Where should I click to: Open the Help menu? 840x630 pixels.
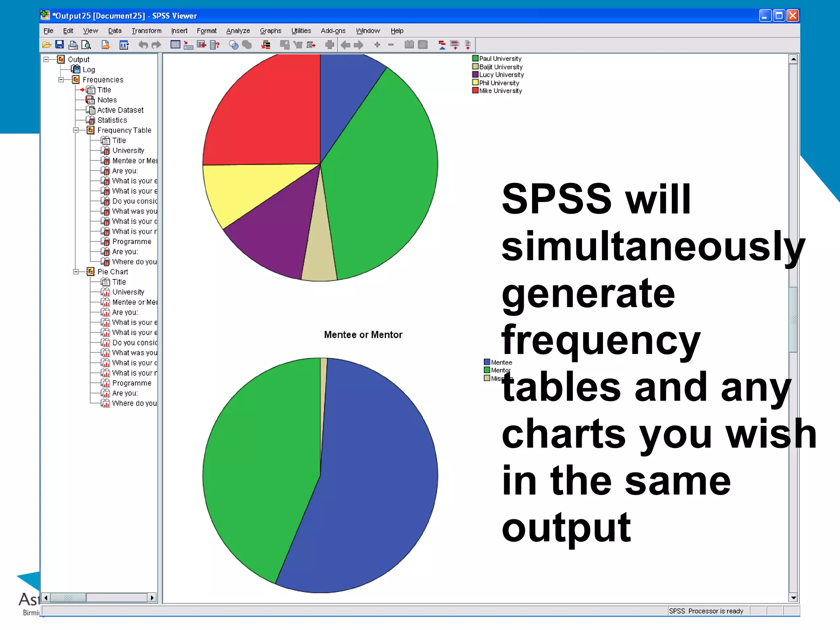397,31
